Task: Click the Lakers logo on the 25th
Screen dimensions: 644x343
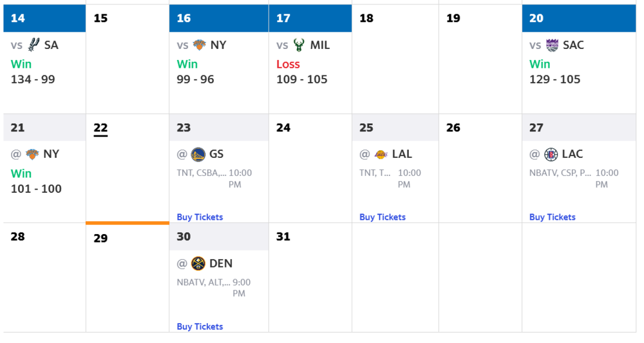Action: 381,154
